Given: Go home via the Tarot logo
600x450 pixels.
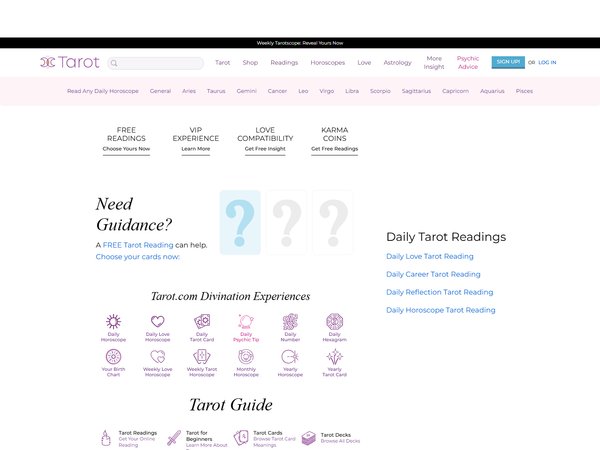Looking at the screenshot, I should [70, 62].
